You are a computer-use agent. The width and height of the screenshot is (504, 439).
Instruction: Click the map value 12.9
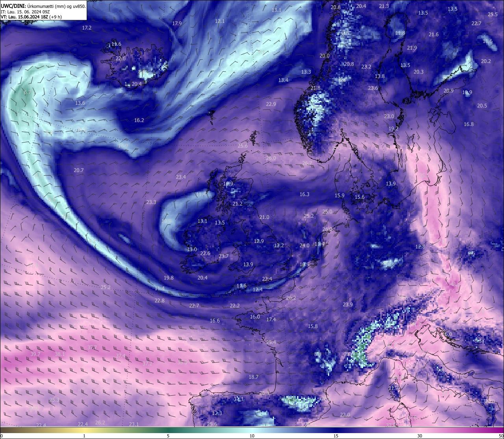point(259,241)
